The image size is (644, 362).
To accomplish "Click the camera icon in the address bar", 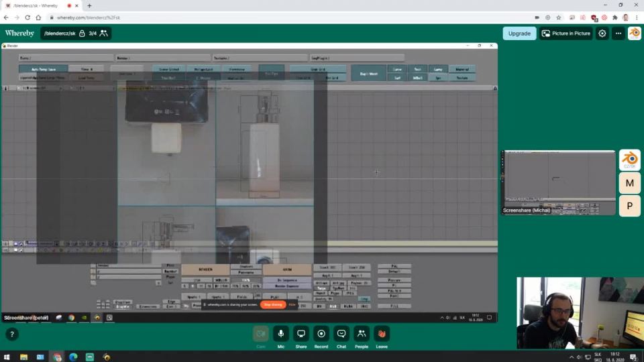I will coord(537,17).
